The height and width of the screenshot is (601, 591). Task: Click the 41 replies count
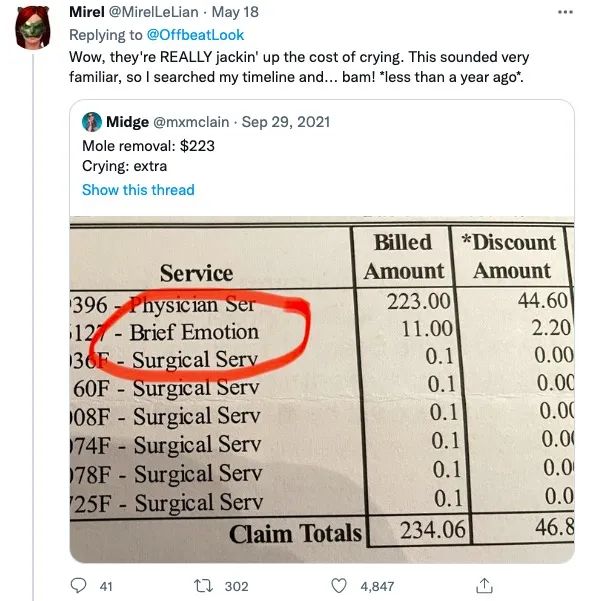pos(106,586)
